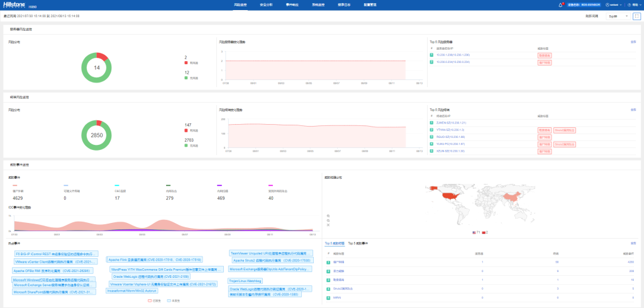
Task: Click the Hillstone logo
Action: (14, 4)
